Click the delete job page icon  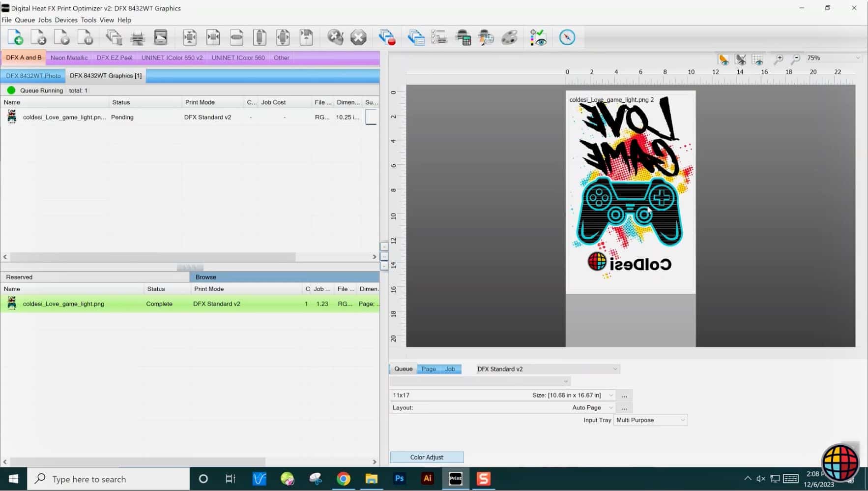click(38, 37)
